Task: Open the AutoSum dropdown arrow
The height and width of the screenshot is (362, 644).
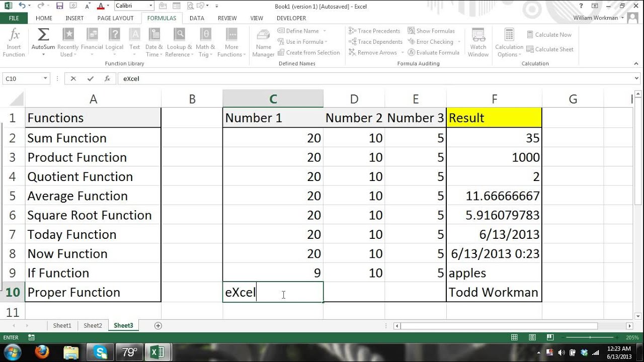Action: click(43, 54)
